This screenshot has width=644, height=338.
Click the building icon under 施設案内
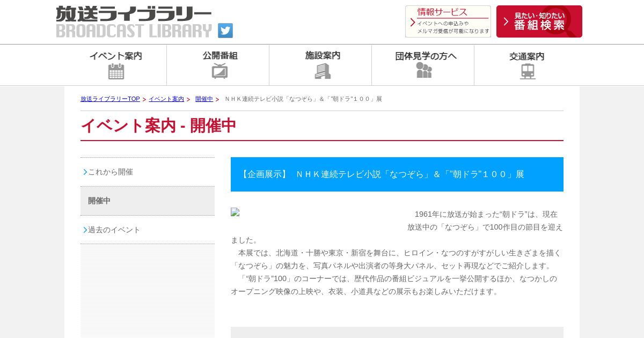click(323, 71)
